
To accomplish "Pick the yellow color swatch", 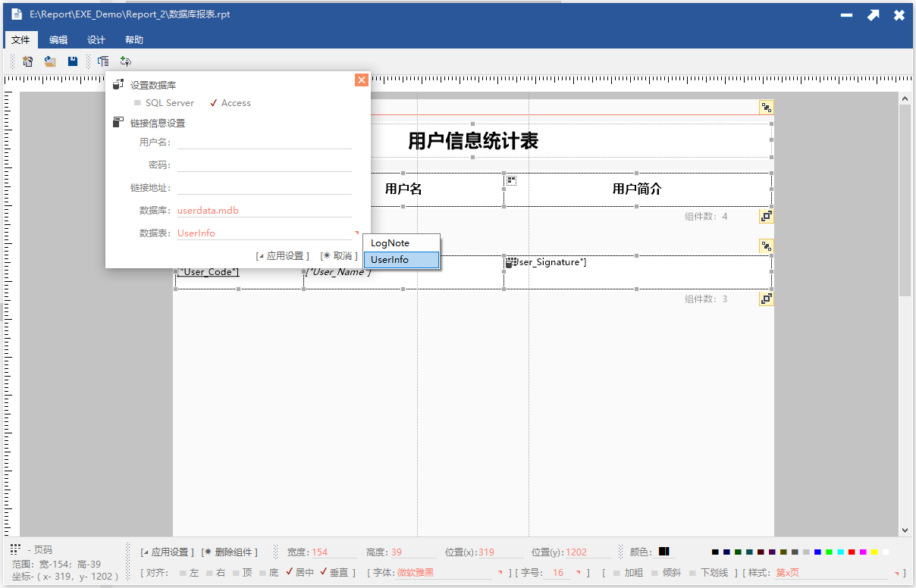I will coord(874,552).
